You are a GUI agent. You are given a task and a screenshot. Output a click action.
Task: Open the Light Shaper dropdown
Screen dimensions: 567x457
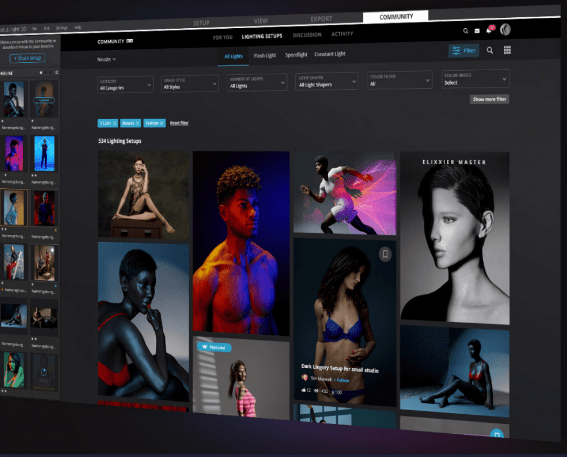click(x=327, y=81)
